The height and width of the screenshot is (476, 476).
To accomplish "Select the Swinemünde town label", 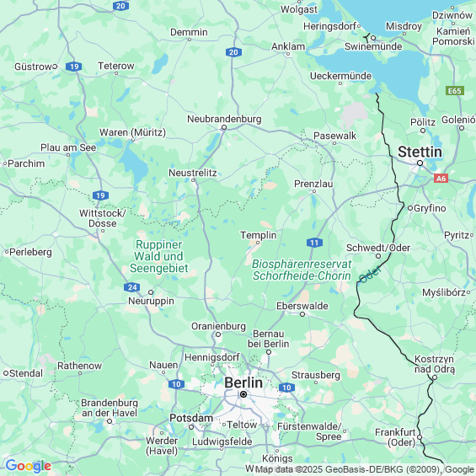I will click(x=373, y=46).
